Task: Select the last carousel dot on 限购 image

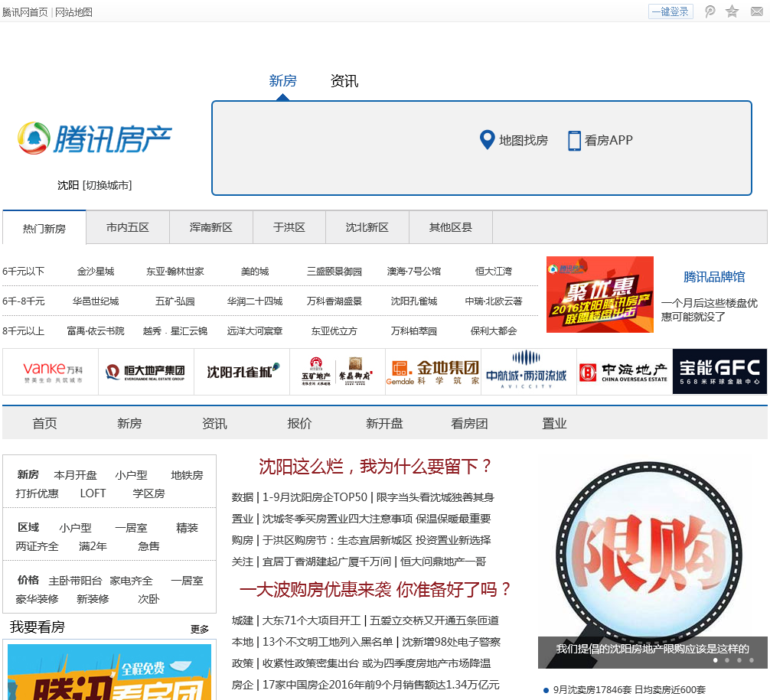Action: point(752,660)
